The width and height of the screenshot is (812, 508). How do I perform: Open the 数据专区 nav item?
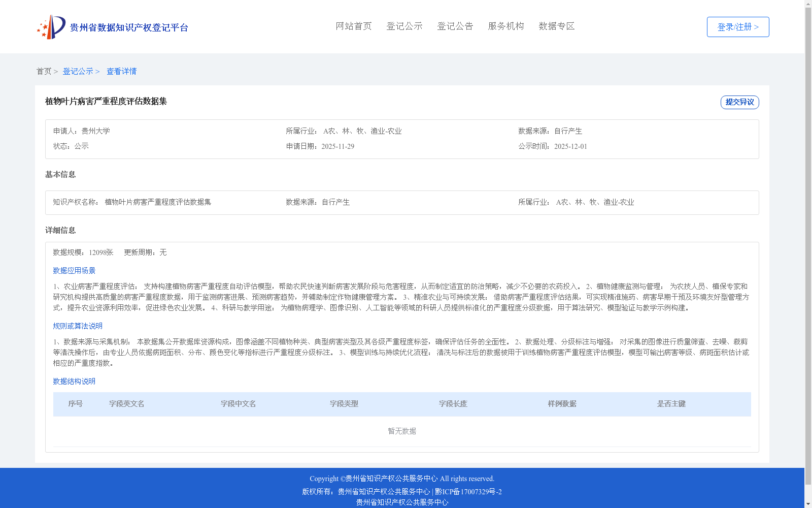(x=557, y=26)
